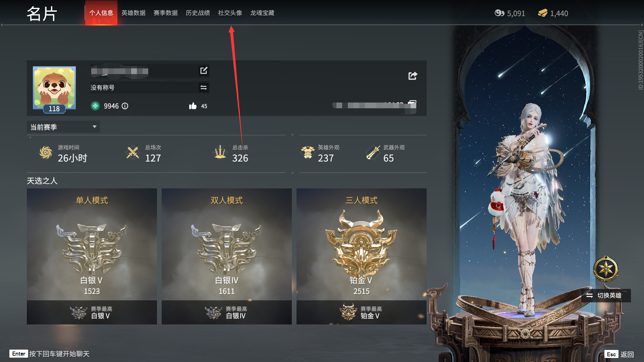Open the 历史战绩 tab
644x362 pixels.
point(198,13)
